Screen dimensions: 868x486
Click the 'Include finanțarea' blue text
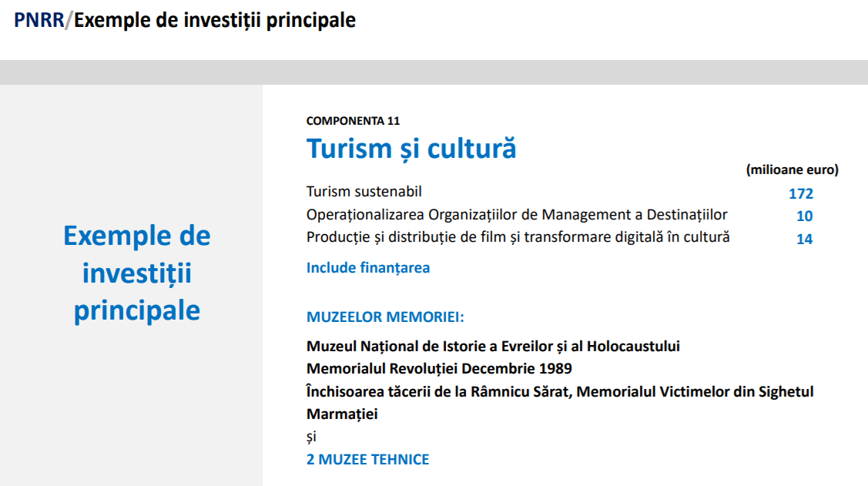(x=368, y=268)
